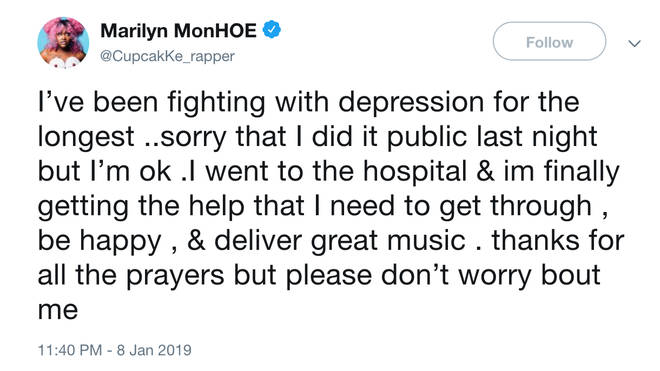Open the pink-haired profile avatar

[x=63, y=43]
